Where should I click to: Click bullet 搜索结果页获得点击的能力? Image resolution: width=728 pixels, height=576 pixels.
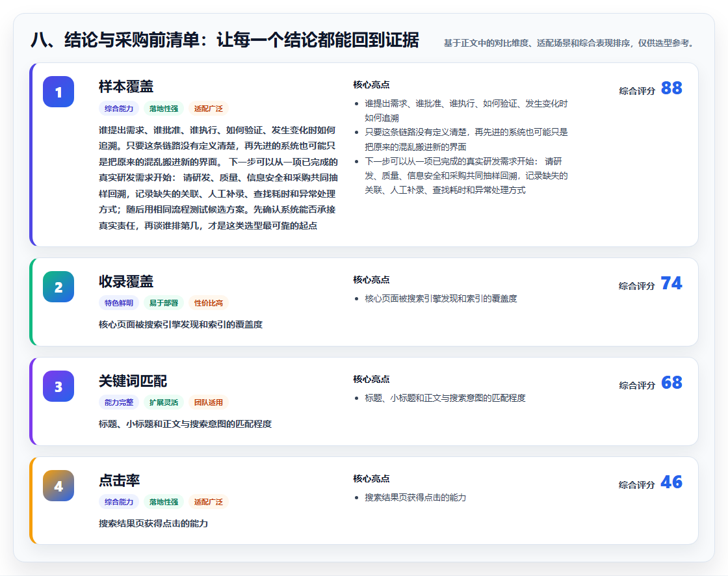click(x=415, y=497)
